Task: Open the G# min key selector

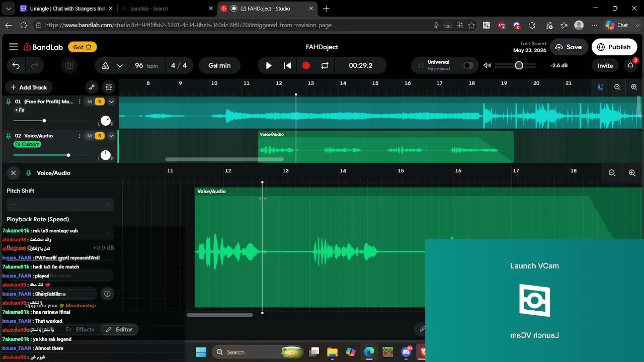Action: click(x=219, y=65)
